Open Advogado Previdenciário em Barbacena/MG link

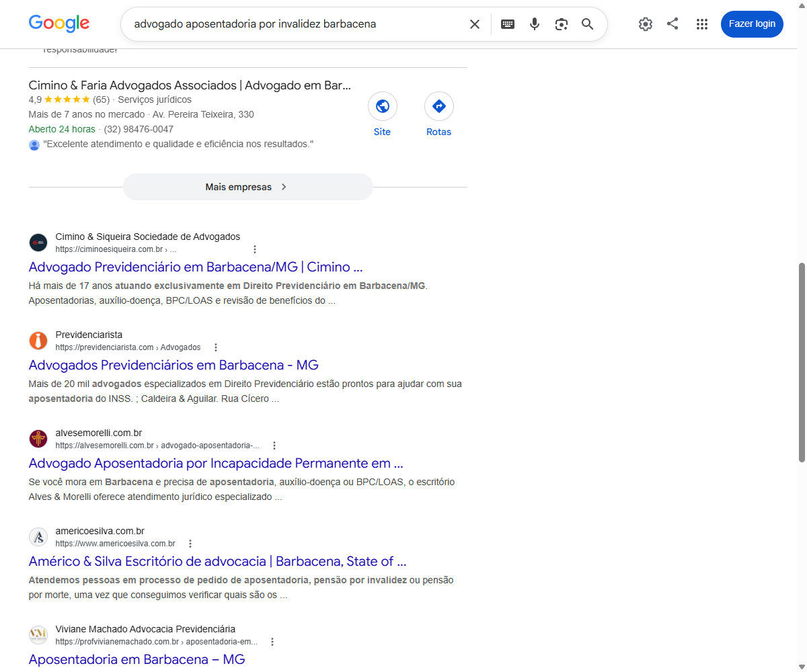(x=196, y=267)
